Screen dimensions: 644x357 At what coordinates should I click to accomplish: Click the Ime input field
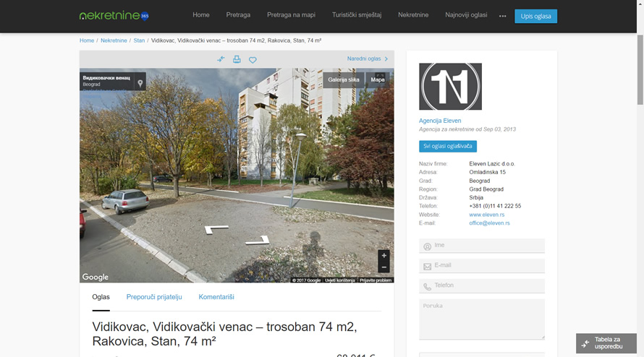coord(487,246)
